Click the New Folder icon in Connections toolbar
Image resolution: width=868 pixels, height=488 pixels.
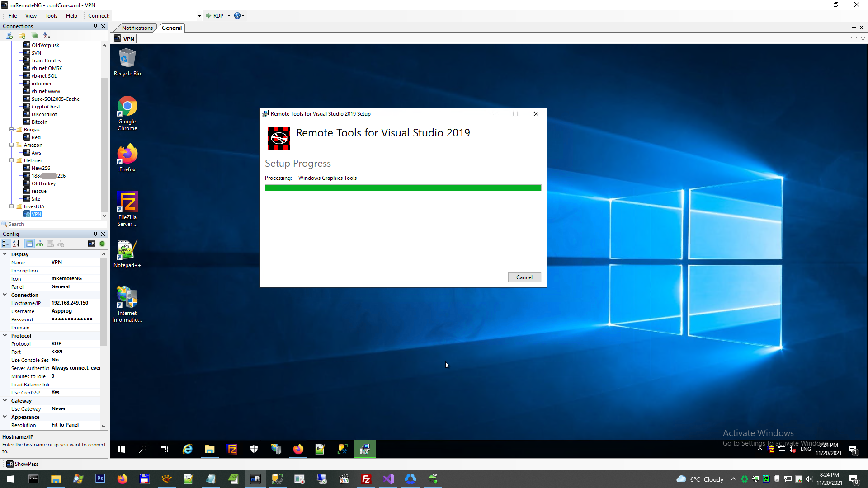pos(22,35)
